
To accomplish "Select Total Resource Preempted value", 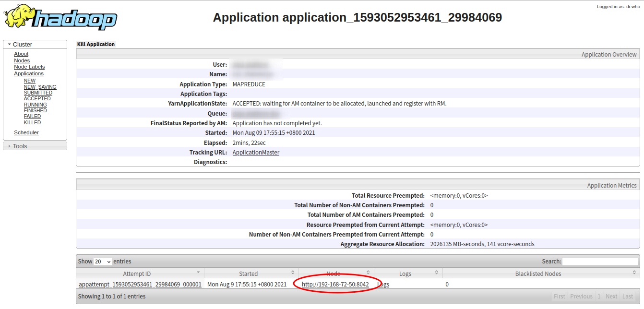I will click(x=459, y=195).
